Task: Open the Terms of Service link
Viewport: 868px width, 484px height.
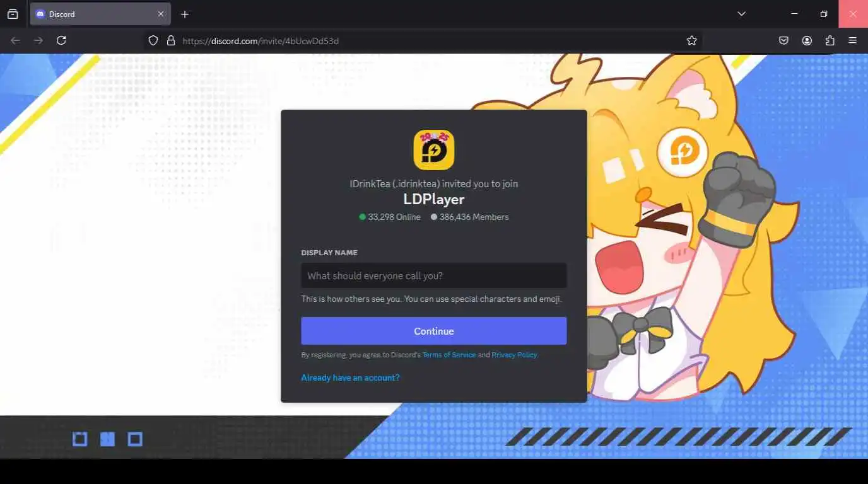Action: pyautogui.click(x=449, y=355)
